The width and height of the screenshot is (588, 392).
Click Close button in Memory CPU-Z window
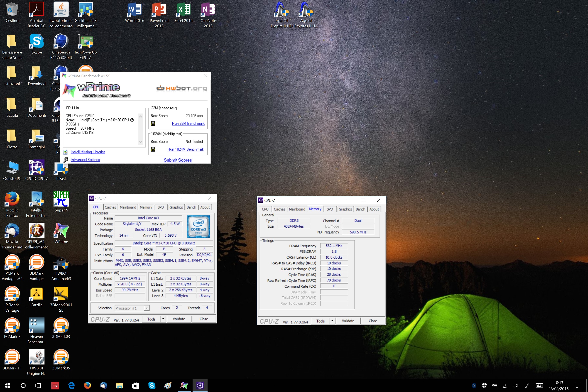pyautogui.click(x=373, y=321)
